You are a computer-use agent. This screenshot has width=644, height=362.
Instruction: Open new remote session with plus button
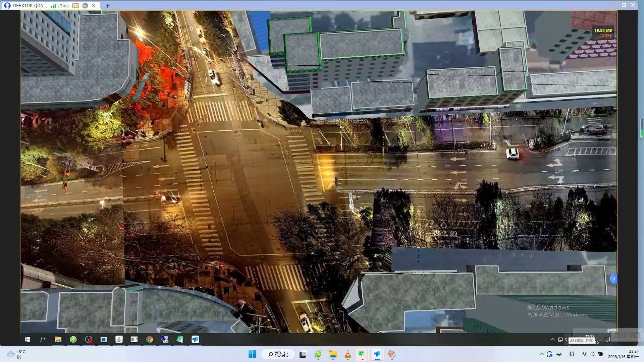click(x=108, y=6)
